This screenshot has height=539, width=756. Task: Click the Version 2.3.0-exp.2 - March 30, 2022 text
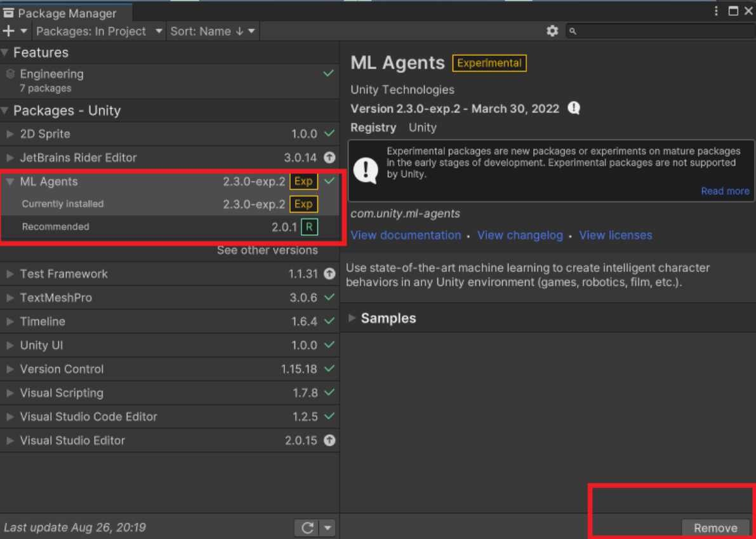454,109
